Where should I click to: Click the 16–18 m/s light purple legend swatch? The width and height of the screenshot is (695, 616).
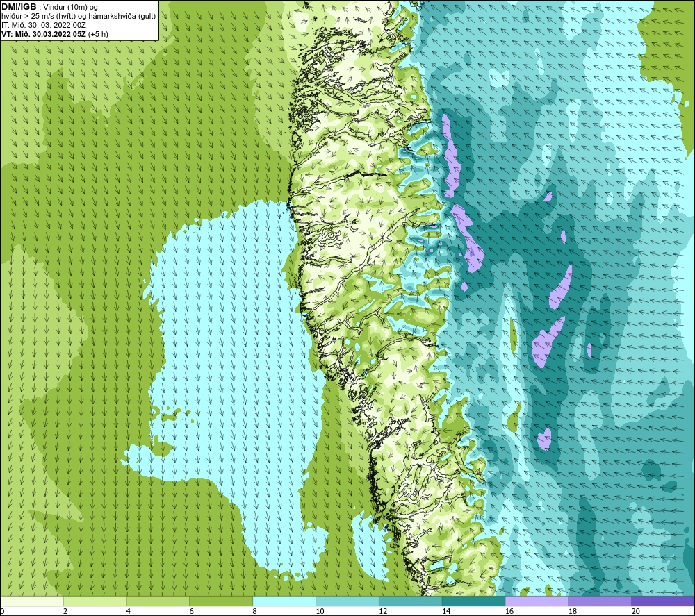(537, 601)
